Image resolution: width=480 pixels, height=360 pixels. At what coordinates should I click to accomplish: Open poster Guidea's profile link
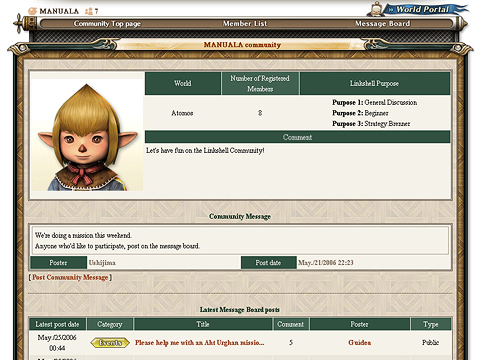[360, 343]
